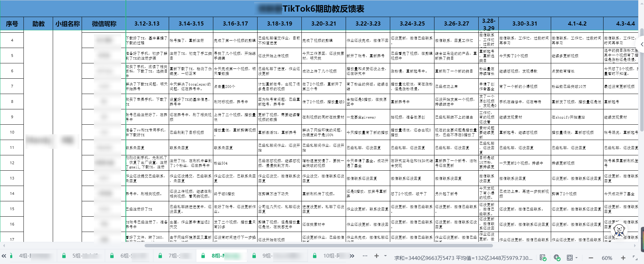Open the more sheets ellipsis menu
The image size is (644, 264).
coord(365,256)
